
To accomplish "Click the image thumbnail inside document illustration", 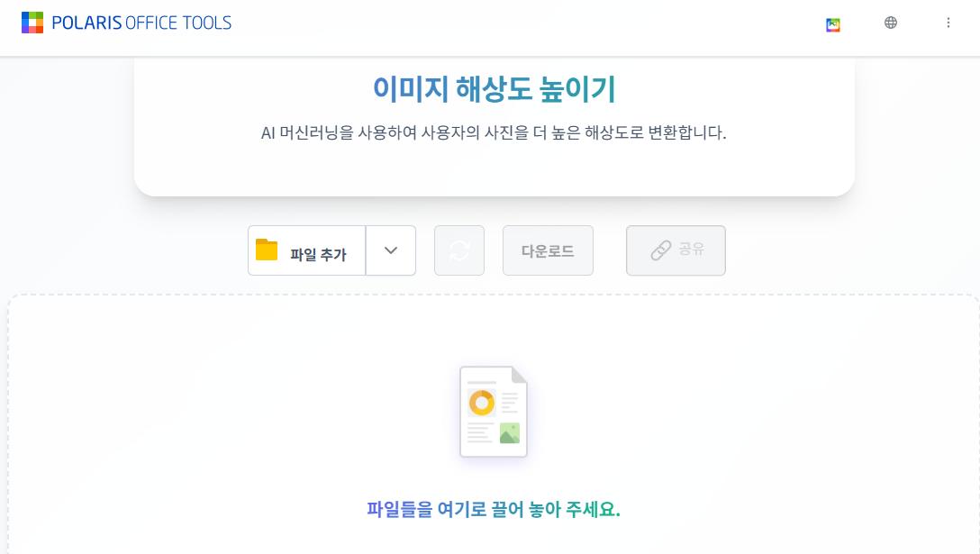I will point(510,433).
